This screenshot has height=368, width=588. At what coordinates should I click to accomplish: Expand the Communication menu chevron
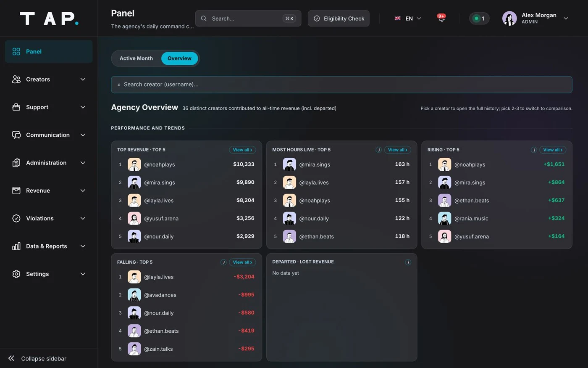pos(83,135)
